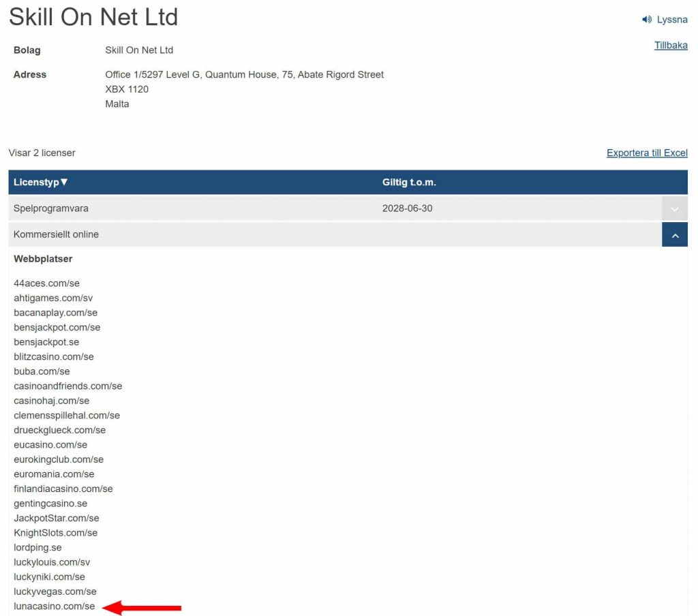Screen dimensions: 698x616
Task: Select the Malta country text
Action: [117, 104]
